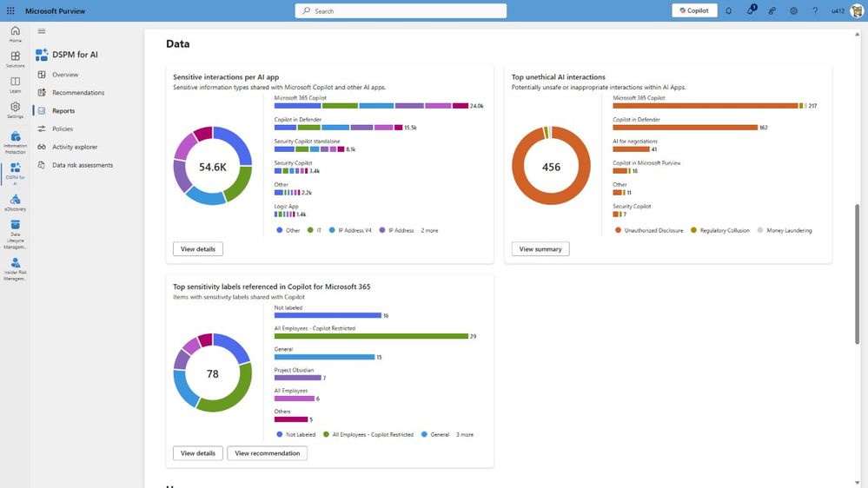Click the DSPM for AI logo icon
Viewport: 868px width, 488px height.
tap(42, 54)
